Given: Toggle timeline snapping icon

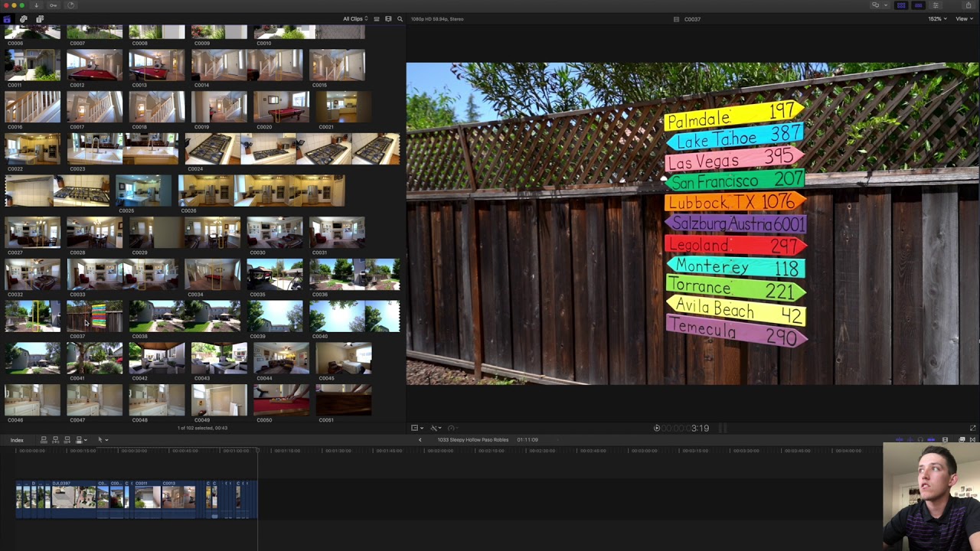Looking at the screenshot, I should 931,440.
